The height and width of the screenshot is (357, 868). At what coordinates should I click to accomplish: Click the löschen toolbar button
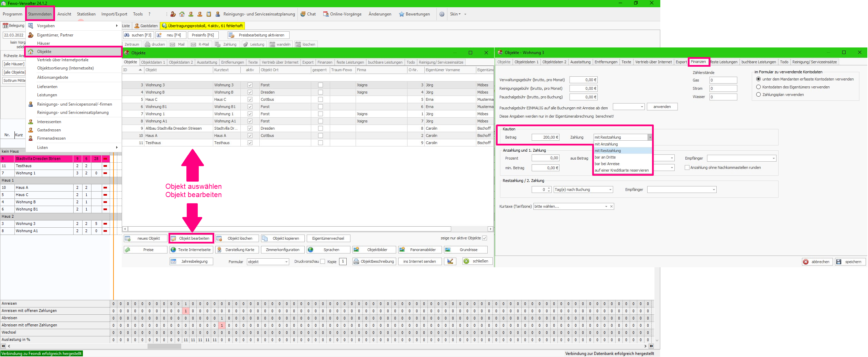tap(305, 44)
